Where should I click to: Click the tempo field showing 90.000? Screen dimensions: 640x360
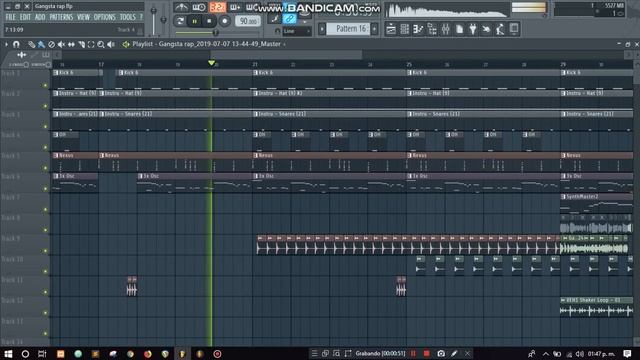pos(248,21)
